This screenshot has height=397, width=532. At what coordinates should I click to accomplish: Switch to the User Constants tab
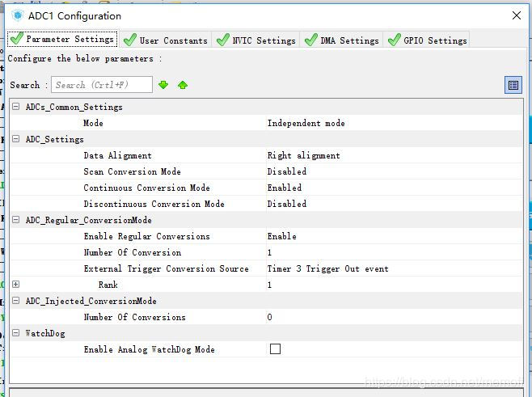click(x=166, y=40)
